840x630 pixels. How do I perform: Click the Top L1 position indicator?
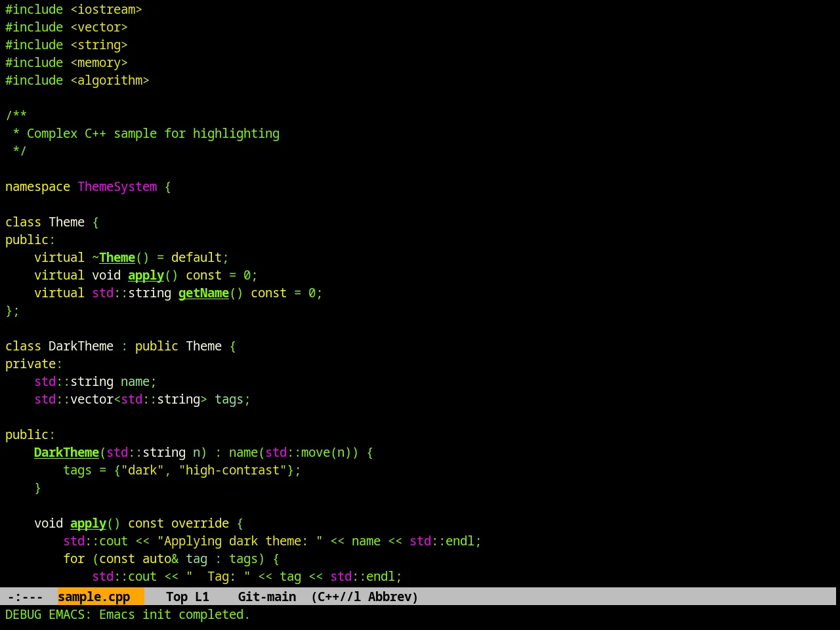[x=188, y=597]
